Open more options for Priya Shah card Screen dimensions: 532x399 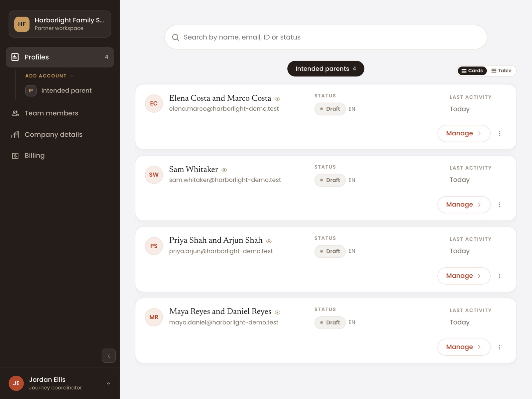[x=499, y=276]
